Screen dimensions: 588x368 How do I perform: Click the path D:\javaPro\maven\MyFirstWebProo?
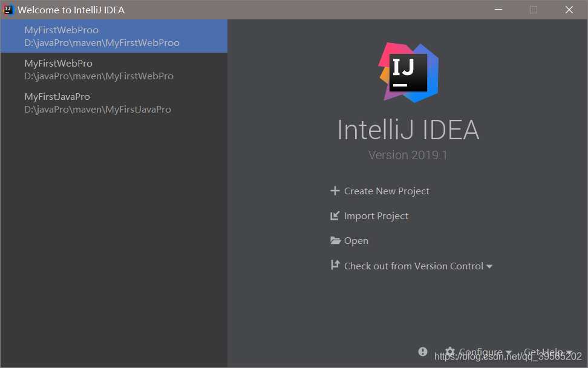102,43
